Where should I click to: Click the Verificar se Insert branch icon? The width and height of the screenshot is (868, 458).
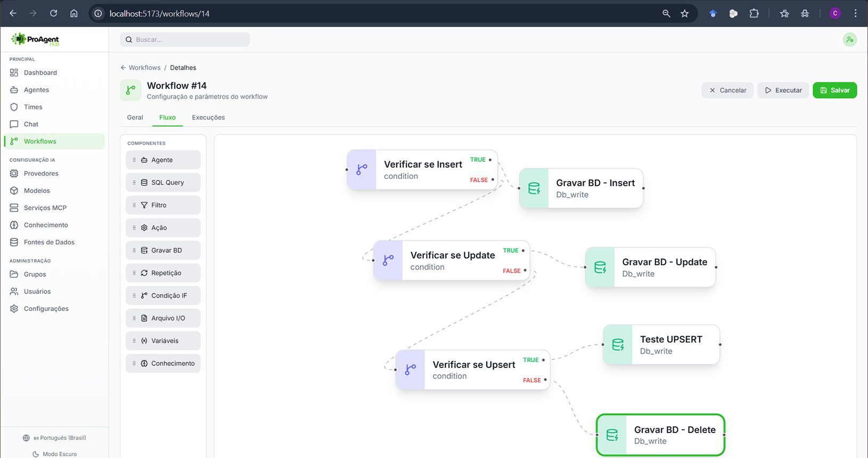pyautogui.click(x=362, y=169)
